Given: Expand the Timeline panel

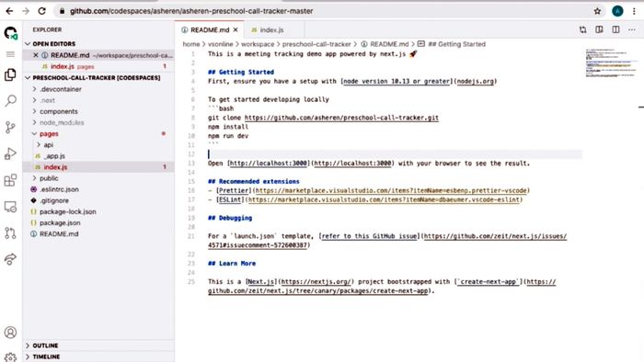Looking at the screenshot, I should pyautogui.click(x=98, y=356).
